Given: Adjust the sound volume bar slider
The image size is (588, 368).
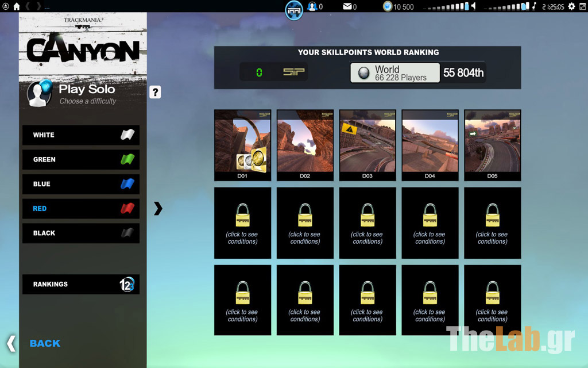Looking at the screenshot, I should [446, 6].
